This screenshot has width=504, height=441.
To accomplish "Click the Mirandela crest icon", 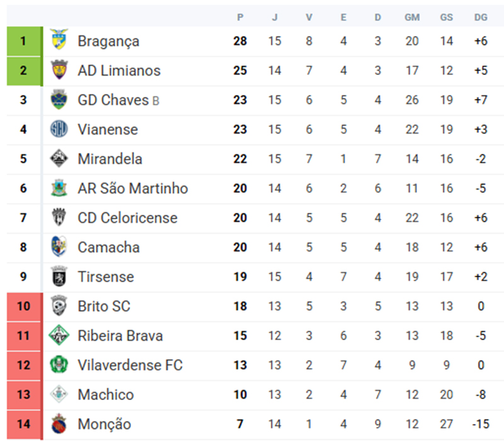I will click(x=59, y=159).
